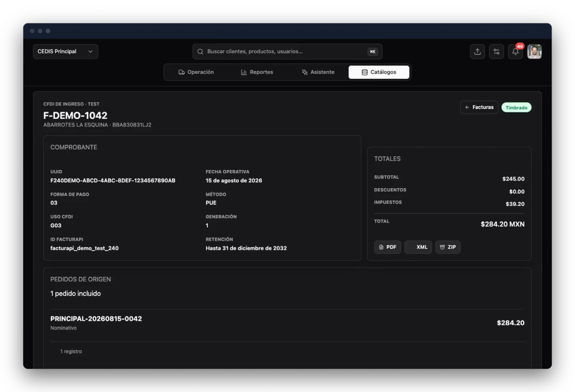This screenshot has height=392, width=575.
Task: Click the Uso CFDI value G03
Action: pos(56,225)
